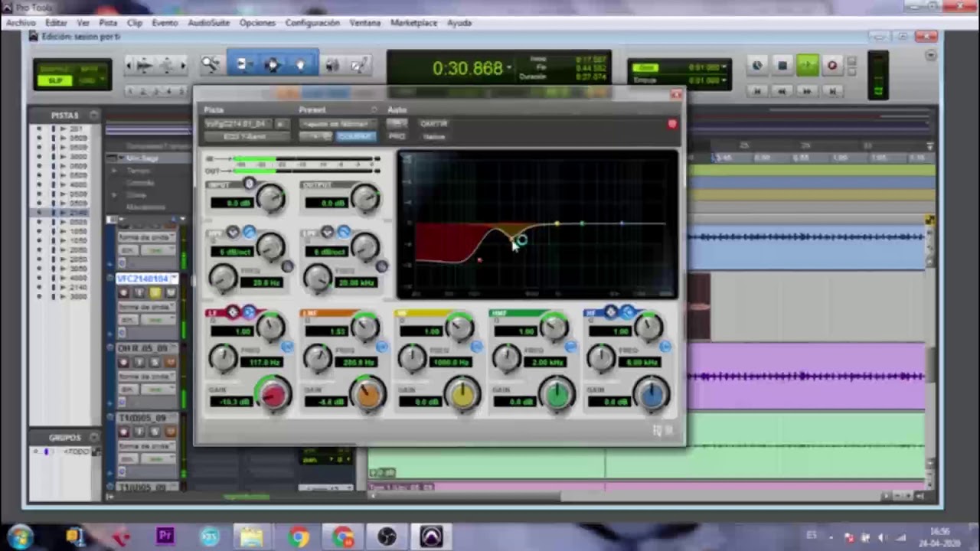This screenshot has height=551, width=980.
Task: Select HPF high-pass filter type icon
Action: [x=249, y=232]
